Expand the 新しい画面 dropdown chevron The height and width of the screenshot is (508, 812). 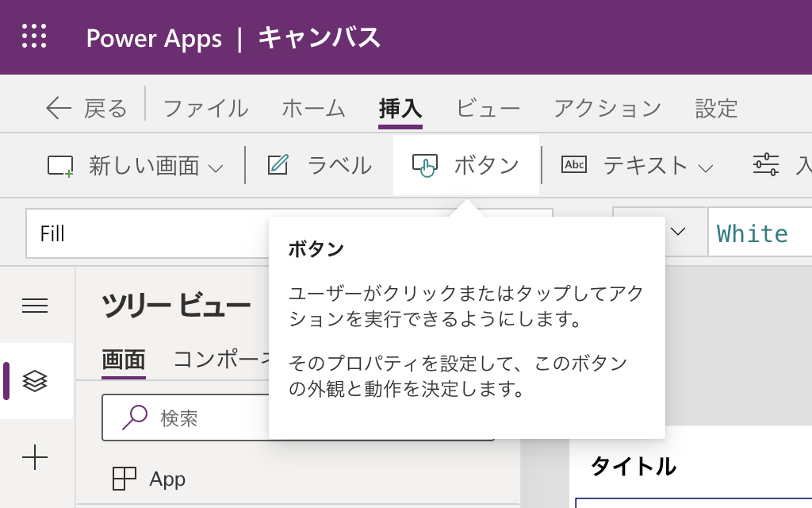[x=216, y=167]
